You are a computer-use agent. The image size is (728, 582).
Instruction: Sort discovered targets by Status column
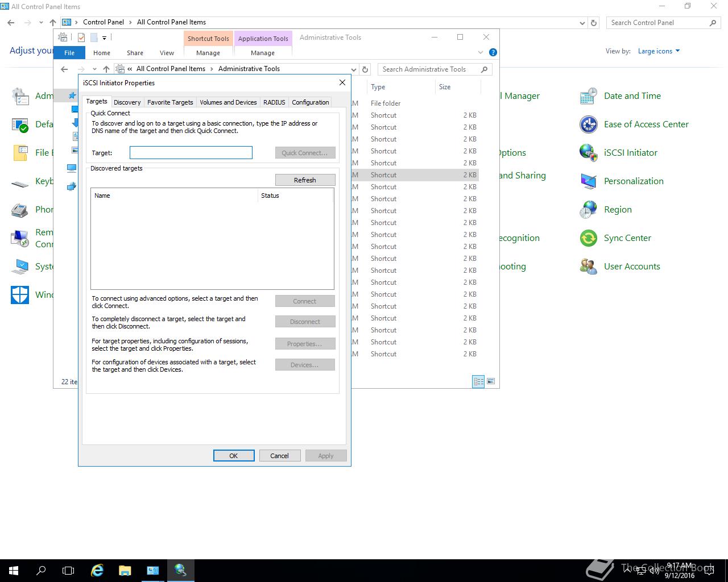tap(295, 196)
